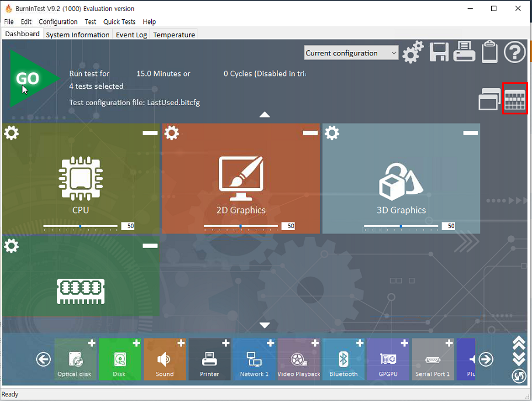Viewport: 532px width, 401px height.
Task: Select the 3D Graphics tile icon
Action: pos(401,182)
